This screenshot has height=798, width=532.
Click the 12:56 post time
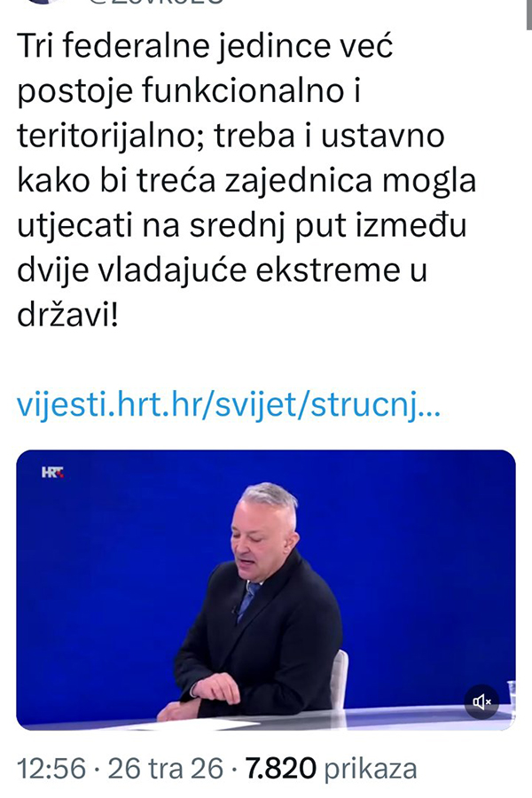click(51, 769)
